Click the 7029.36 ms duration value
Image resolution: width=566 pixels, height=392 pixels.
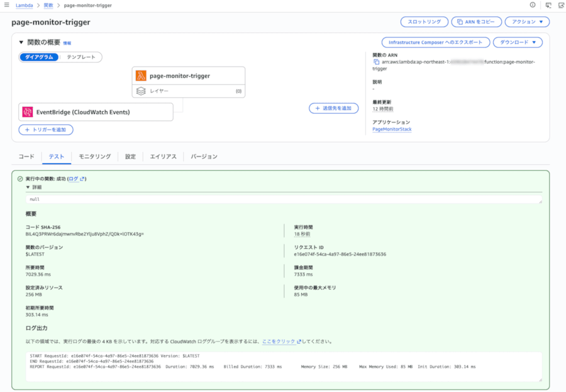[38, 275]
